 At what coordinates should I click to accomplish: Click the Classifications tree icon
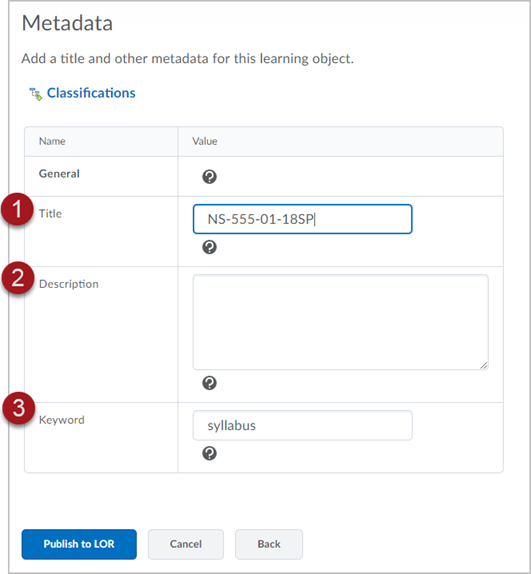pyautogui.click(x=35, y=94)
